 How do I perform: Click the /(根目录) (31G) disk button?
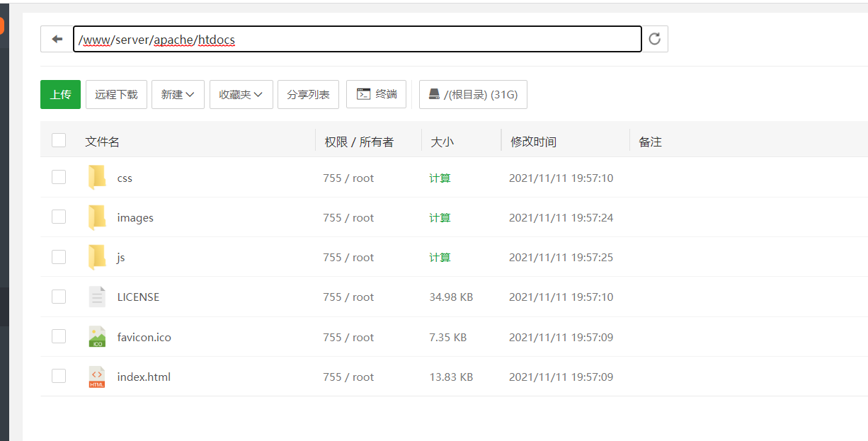(473, 94)
